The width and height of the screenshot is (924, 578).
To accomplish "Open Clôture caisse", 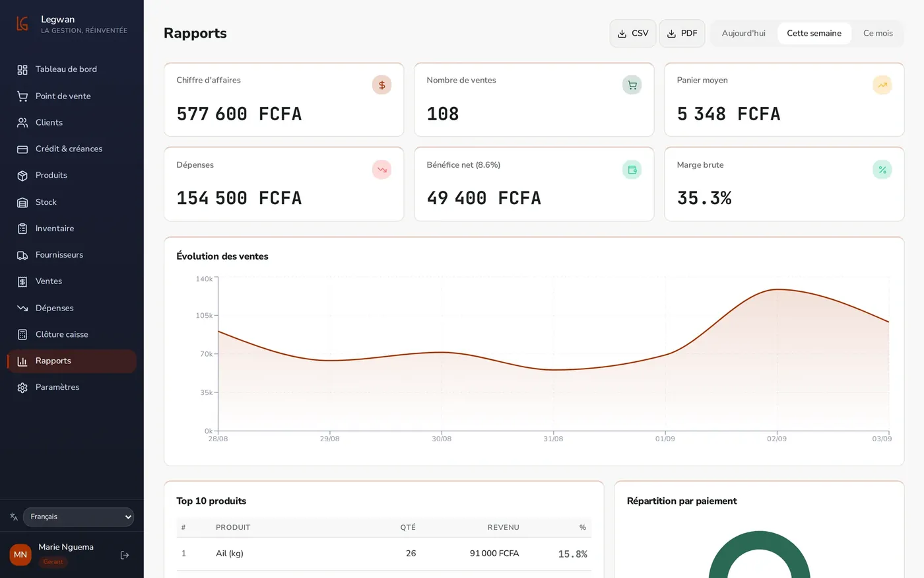I will pos(71,334).
